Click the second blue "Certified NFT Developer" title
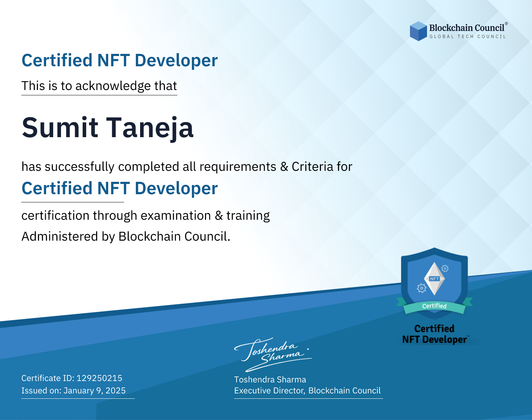532x420 pixels. click(x=120, y=188)
